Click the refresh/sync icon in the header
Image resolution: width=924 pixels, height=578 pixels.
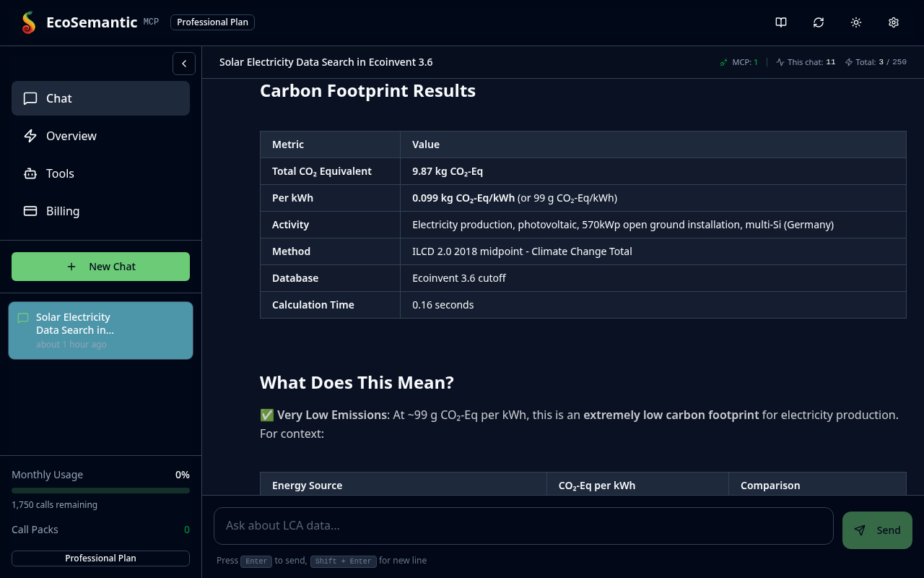[x=818, y=22]
